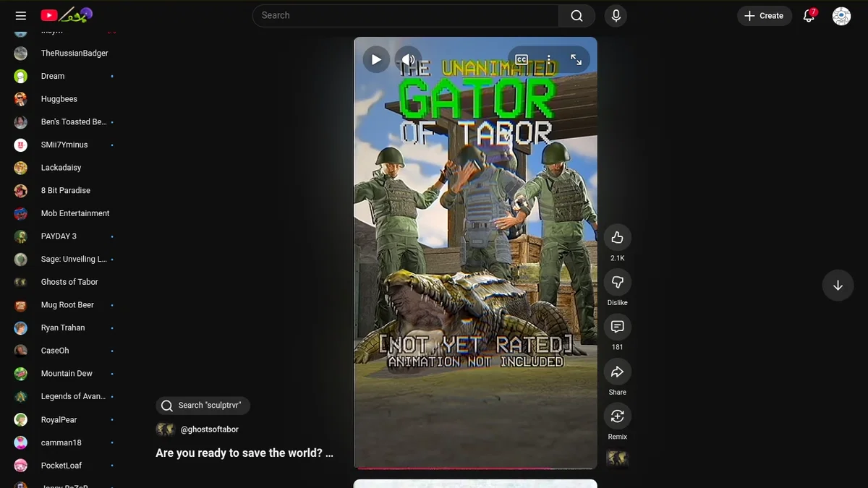The height and width of the screenshot is (488, 868).
Task: Click TheRussianBadger avatar icon
Action: coord(21,53)
